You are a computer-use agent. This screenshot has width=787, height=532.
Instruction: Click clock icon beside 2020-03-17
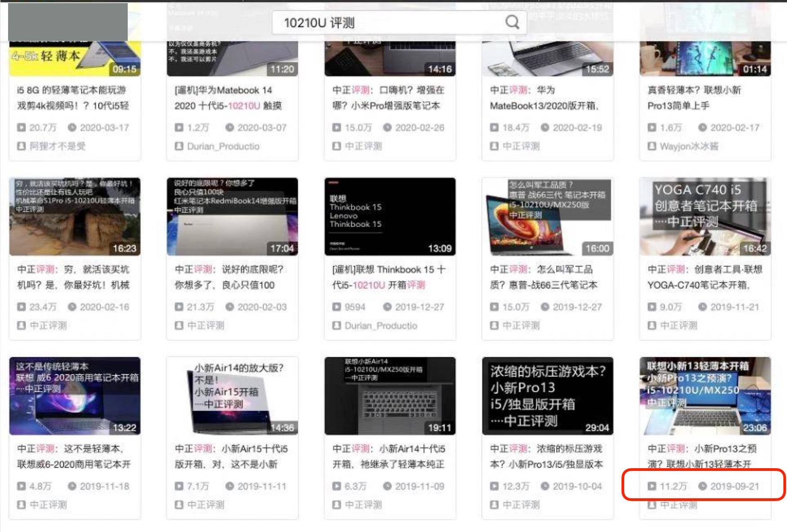pyautogui.click(x=72, y=128)
